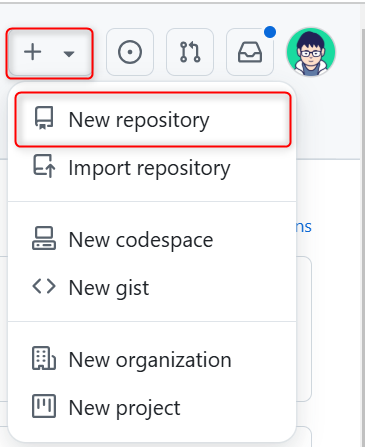Open the Issues circle-dot icon
This screenshot has height=447, width=365.
130,52
